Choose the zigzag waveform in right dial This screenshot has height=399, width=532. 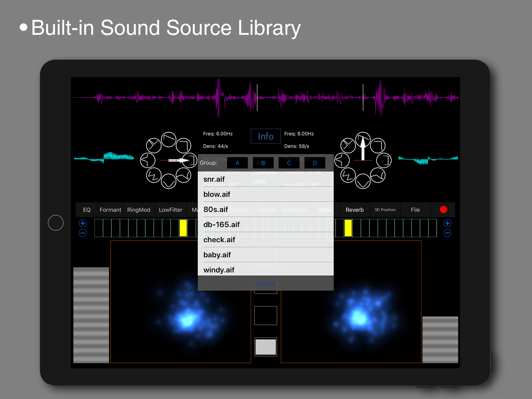[x=348, y=175]
